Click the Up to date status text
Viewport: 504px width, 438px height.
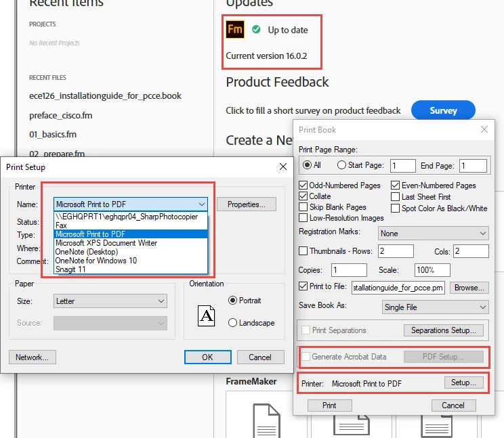coord(288,30)
